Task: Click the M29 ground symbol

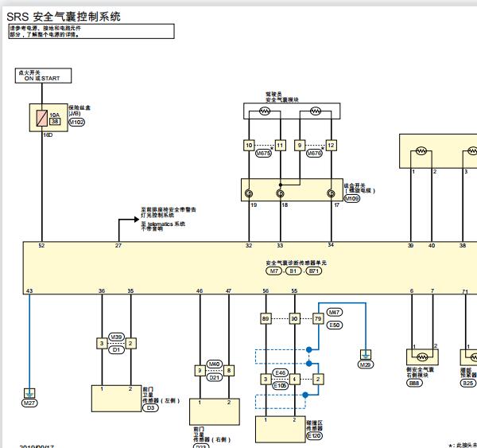Action: (366, 355)
